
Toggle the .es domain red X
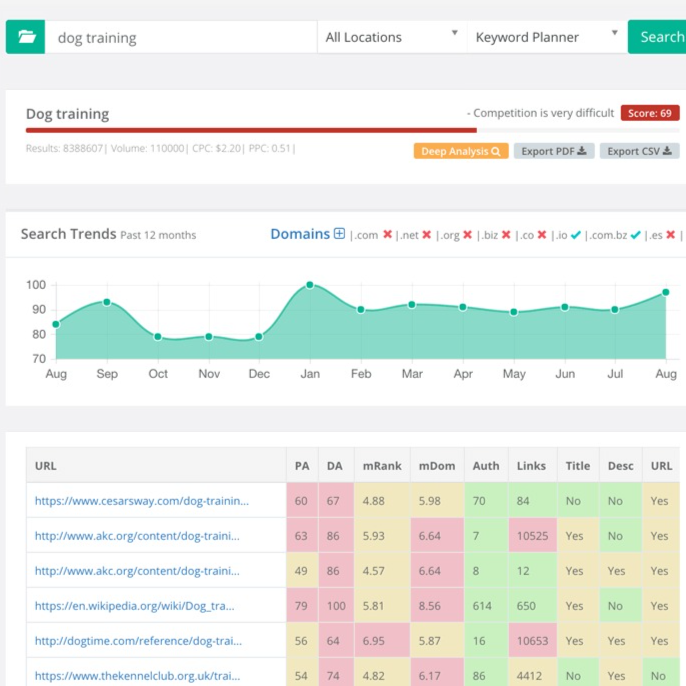671,235
